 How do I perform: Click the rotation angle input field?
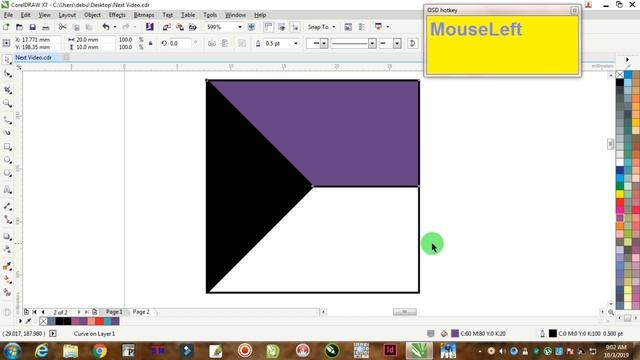179,43
